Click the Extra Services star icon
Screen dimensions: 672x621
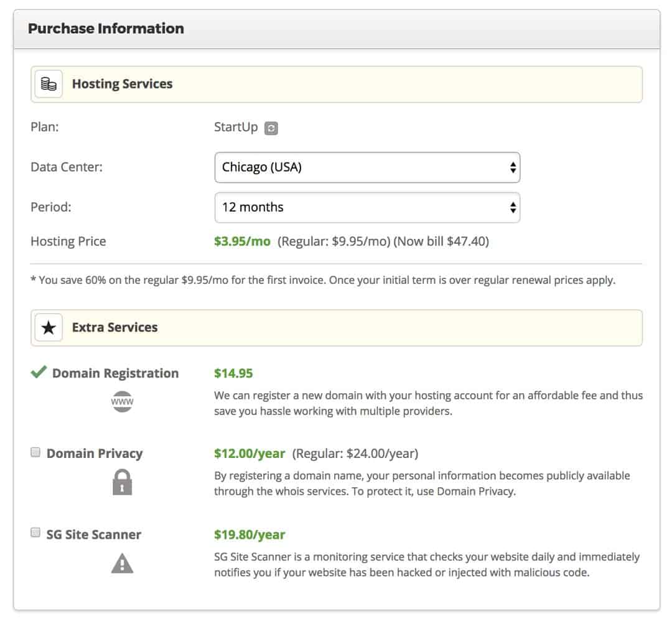coord(48,327)
